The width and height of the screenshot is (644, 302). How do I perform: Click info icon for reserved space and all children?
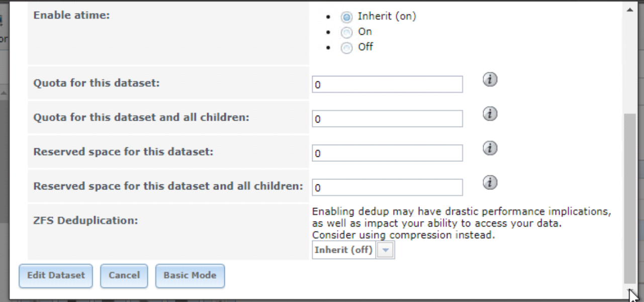point(490,183)
